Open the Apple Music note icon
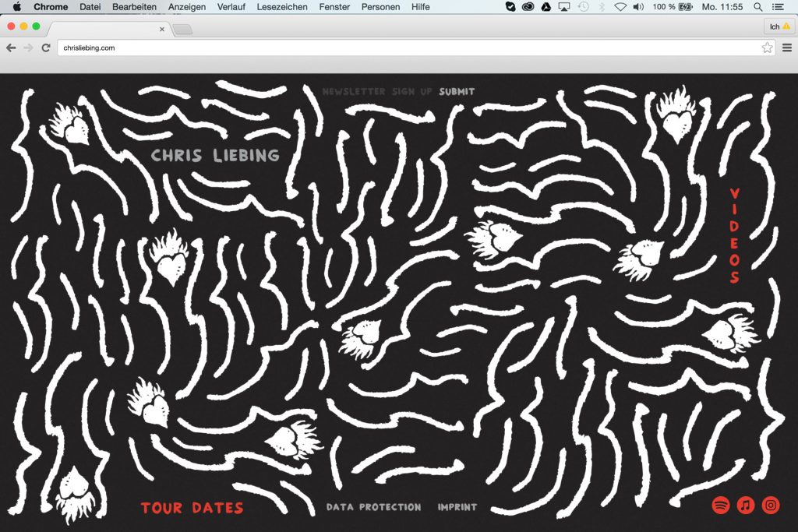 click(x=746, y=505)
